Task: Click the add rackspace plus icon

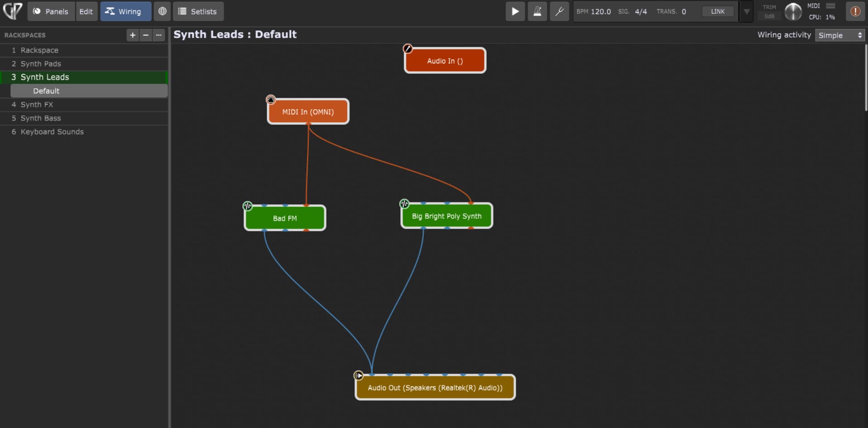Action: (132, 35)
